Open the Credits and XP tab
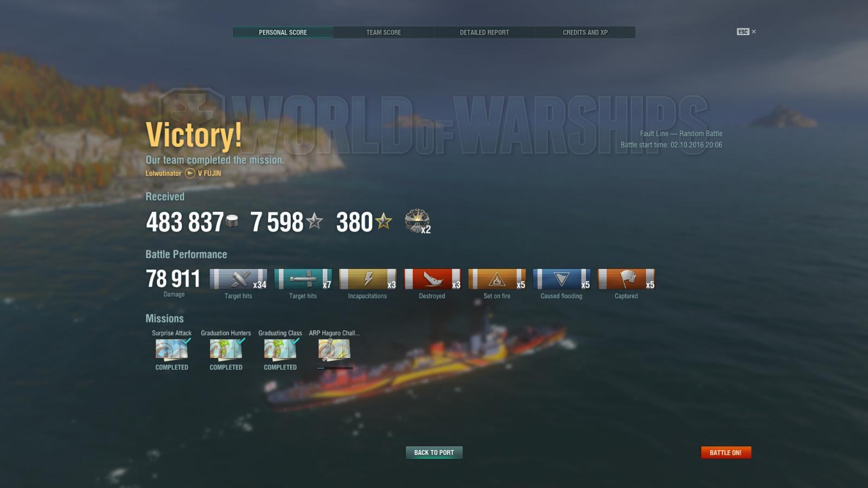Screen dimensions: 868x488 pyautogui.click(x=585, y=33)
